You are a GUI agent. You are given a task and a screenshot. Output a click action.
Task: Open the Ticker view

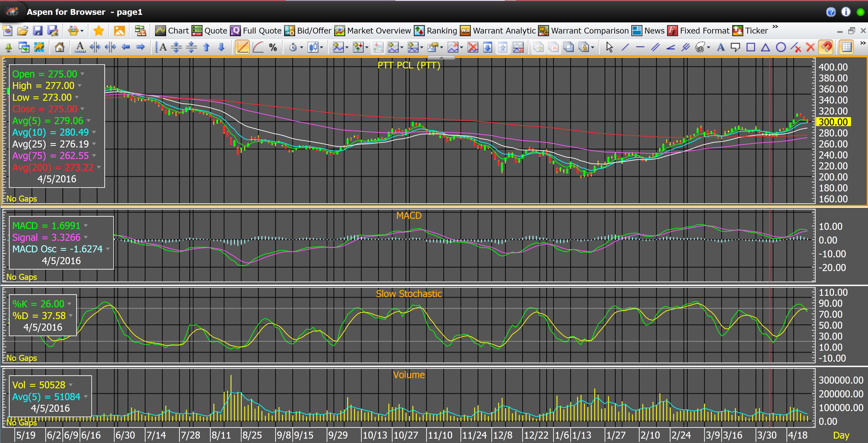pos(750,31)
